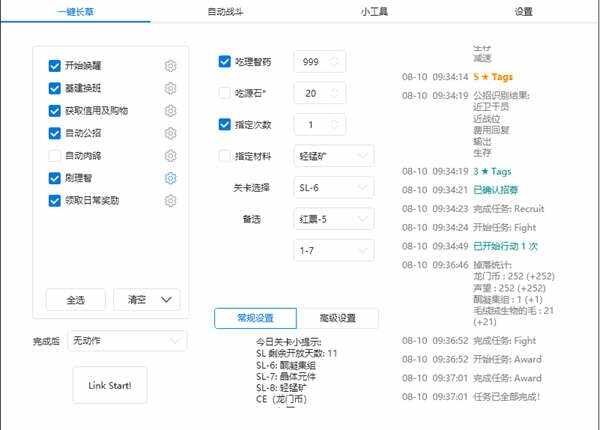This screenshot has height=430, width=600.
Task: Tick the 指定材料 checkbox
Action: pos(225,156)
